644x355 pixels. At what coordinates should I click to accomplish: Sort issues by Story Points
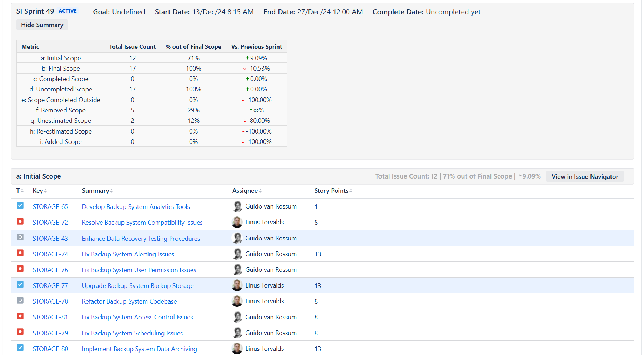pyautogui.click(x=351, y=191)
